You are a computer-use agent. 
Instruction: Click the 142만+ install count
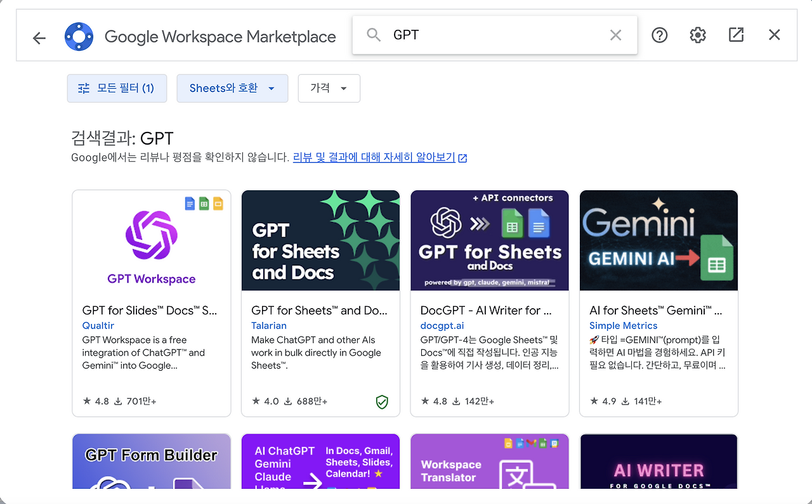click(x=473, y=401)
